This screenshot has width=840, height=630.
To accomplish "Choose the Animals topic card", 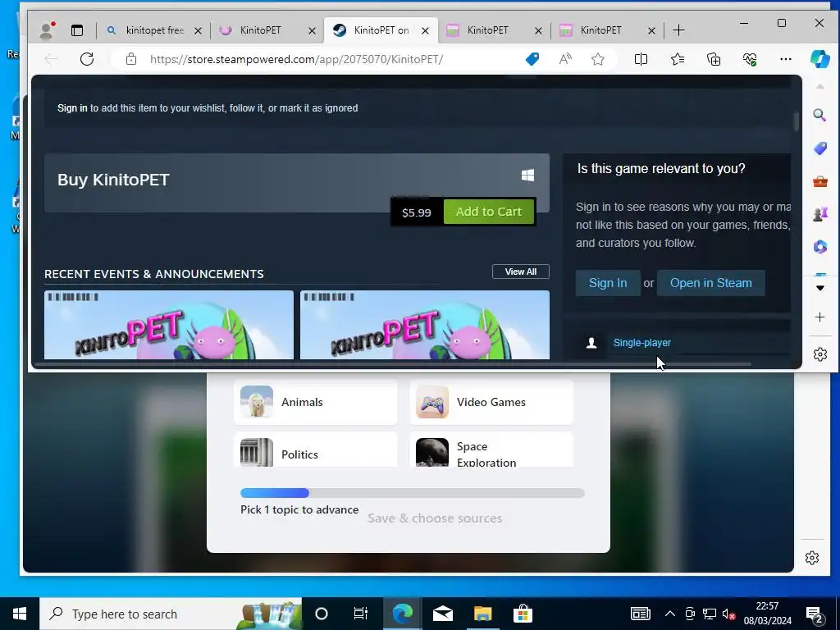I will (x=316, y=402).
